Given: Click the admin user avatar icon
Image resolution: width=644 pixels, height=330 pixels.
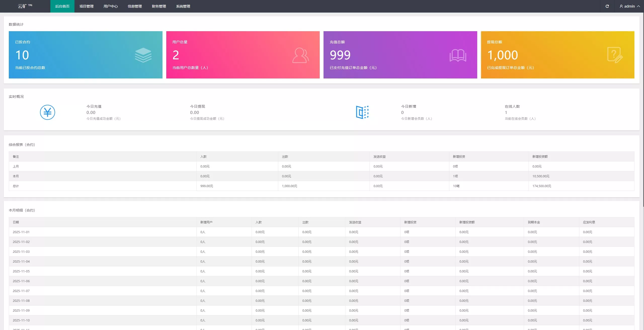Looking at the screenshot, I should tap(621, 6).
